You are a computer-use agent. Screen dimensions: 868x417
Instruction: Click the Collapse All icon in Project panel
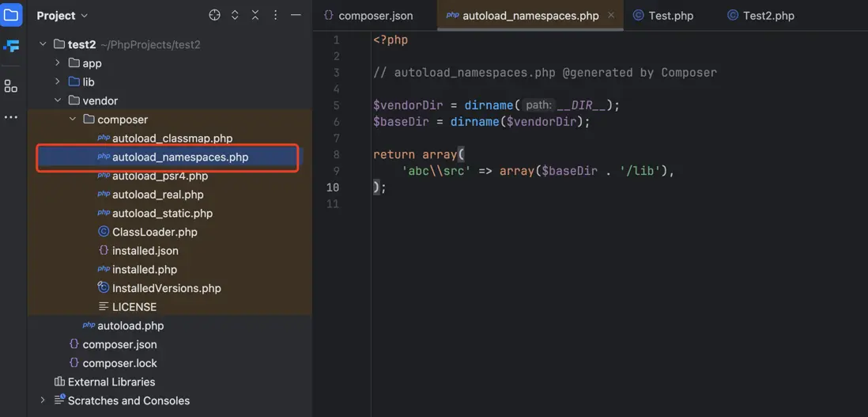255,16
